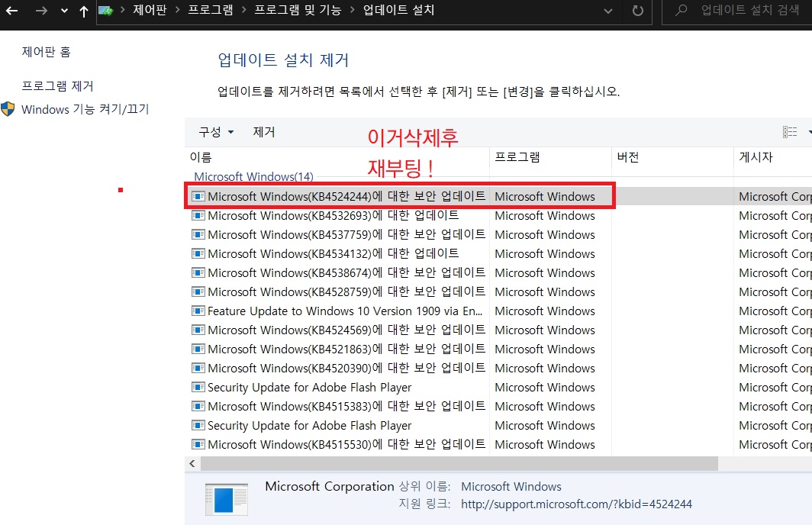This screenshot has height=525, width=812.
Task: Select the KB4538674 security update row
Action: pos(498,273)
